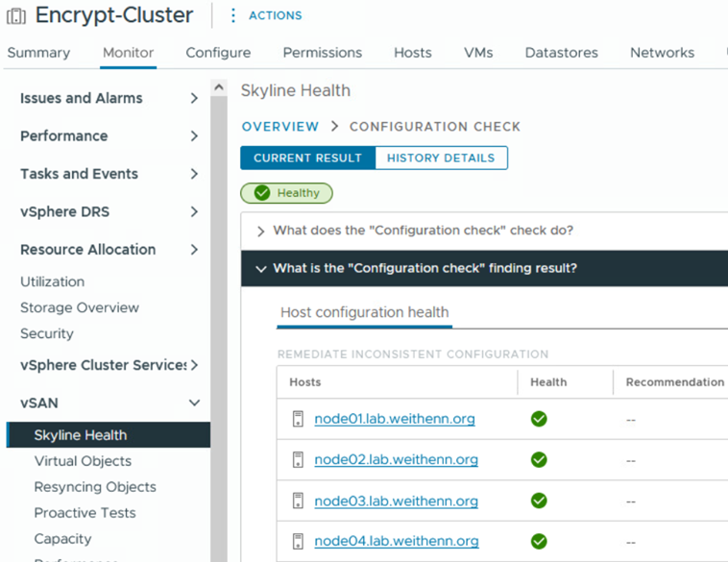Click the host icon beside node01.lab.weithenn.org
Screen dimensions: 728x562
click(298, 419)
